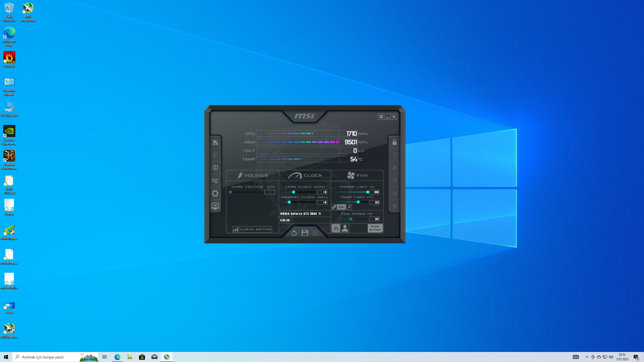644x362 pixels.
Task: Click the OC Scanner icon
Action: (215, 181)
